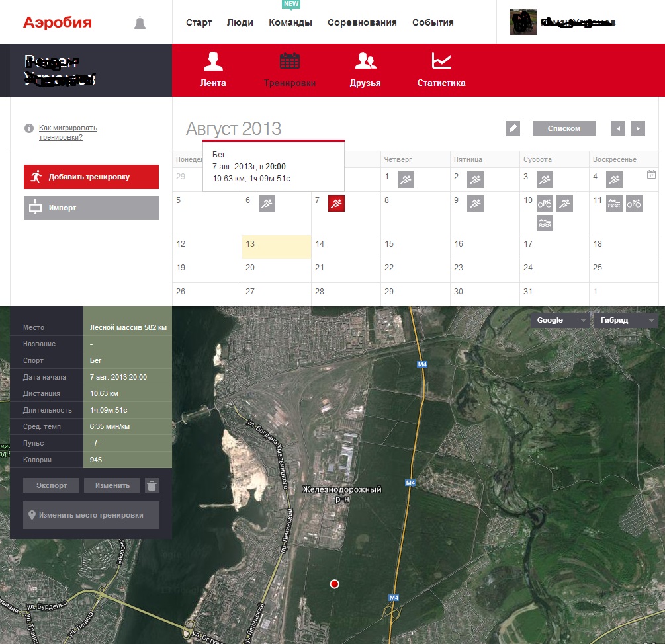Screen dimensions: 665x644
Task: Click the notification bell icon
Action: (x=140, y=23)
